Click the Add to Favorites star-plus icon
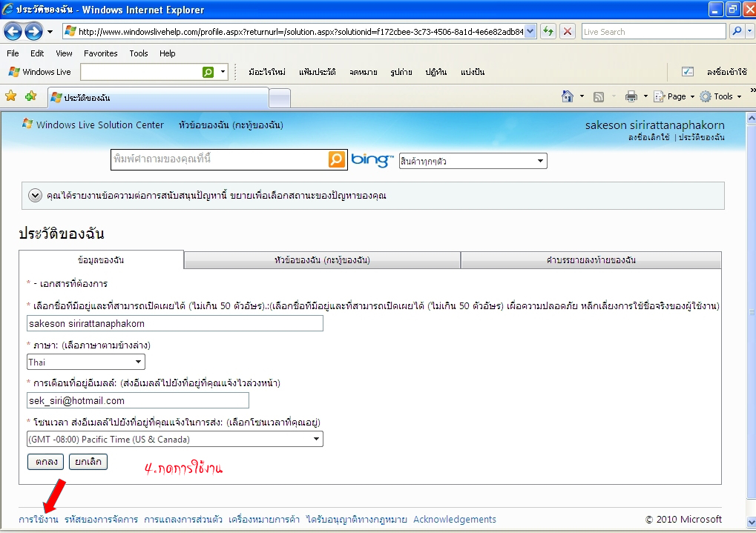 pyautogui.click(x=31, y=96)
